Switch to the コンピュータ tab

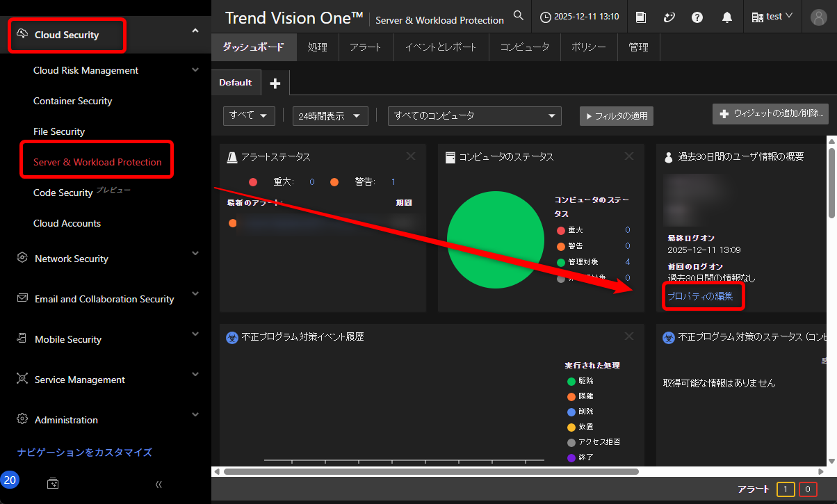pos(525,47)
